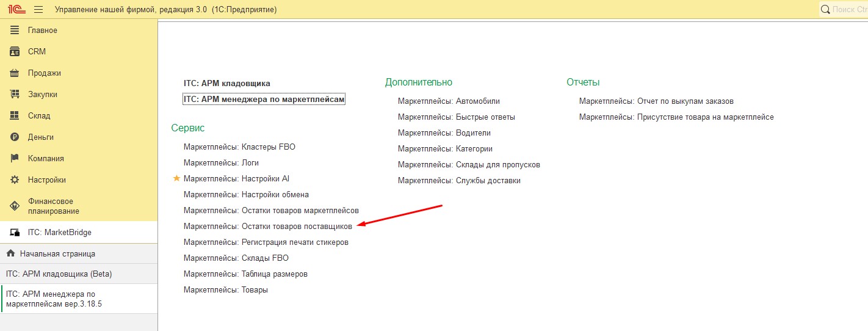Click the Деньги coin icon

[x=15, y=137]
